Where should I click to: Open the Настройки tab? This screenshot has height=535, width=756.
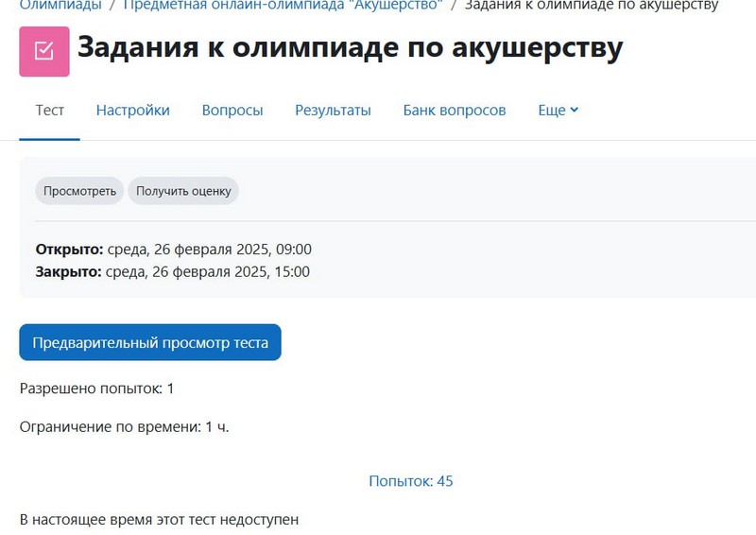pos(133,111)
